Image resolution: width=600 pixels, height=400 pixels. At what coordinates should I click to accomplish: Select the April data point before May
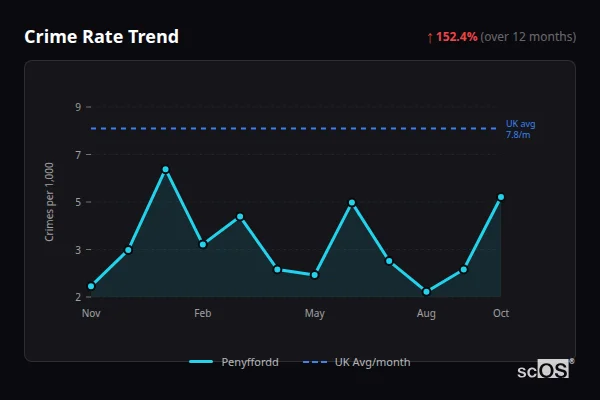click(x=277, y=269)
